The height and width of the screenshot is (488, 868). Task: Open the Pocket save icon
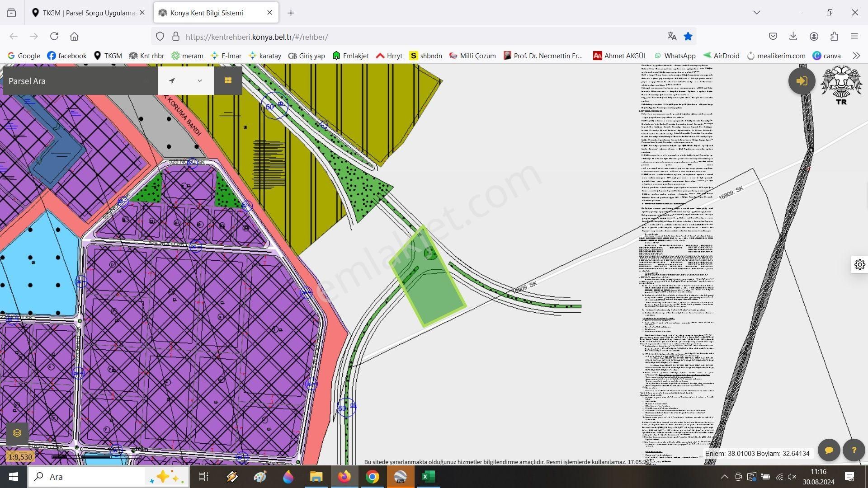pos(773,36)
